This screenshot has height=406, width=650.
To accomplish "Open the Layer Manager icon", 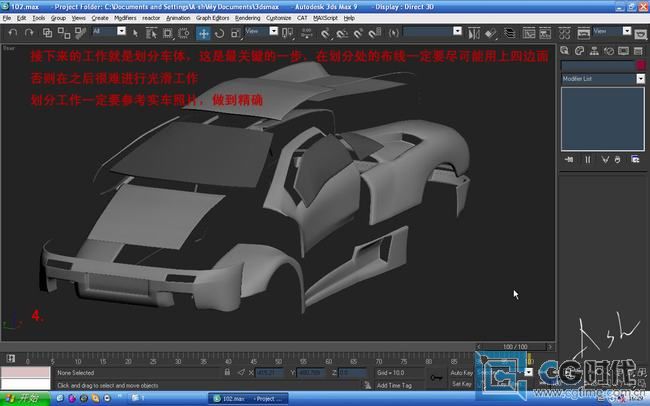I will tap(509, 33).
